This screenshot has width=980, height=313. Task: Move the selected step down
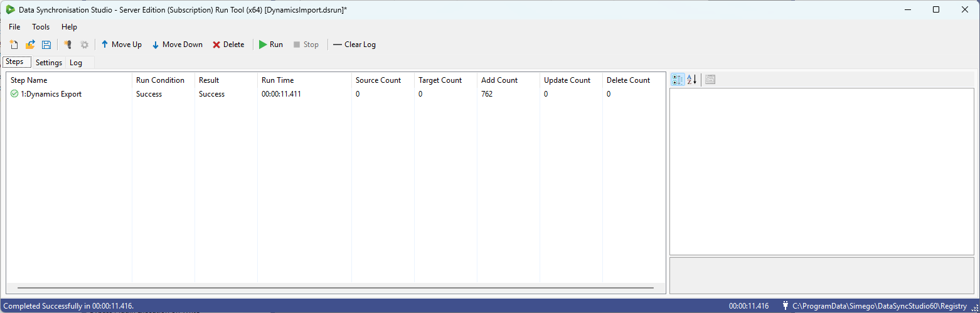[x=178, y=45]
